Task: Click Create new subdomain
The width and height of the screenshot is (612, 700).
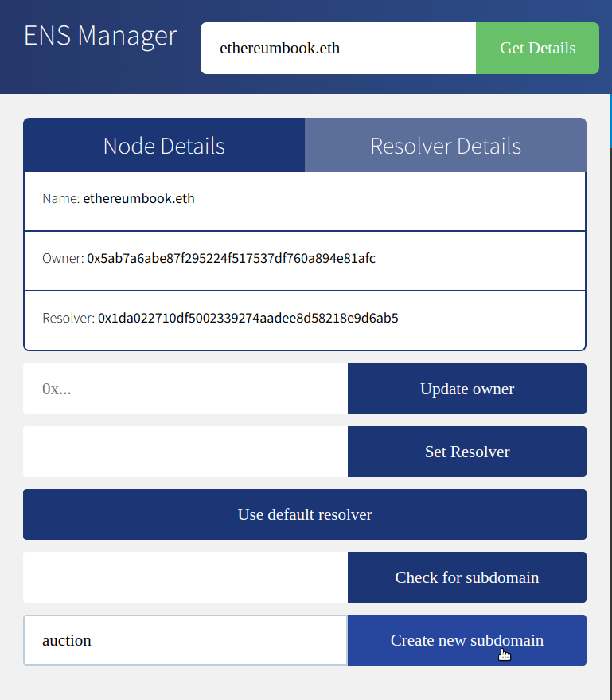Action: coord(466,640)
